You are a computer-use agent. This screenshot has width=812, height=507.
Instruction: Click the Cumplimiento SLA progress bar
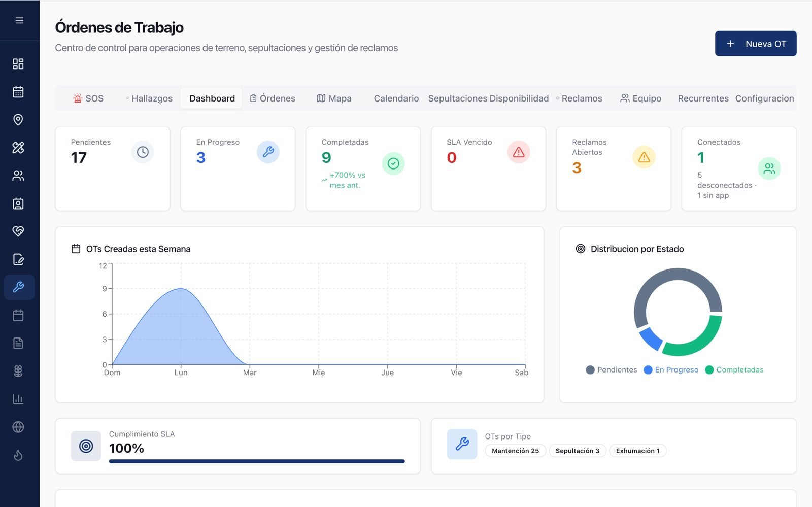coord(257,461)
